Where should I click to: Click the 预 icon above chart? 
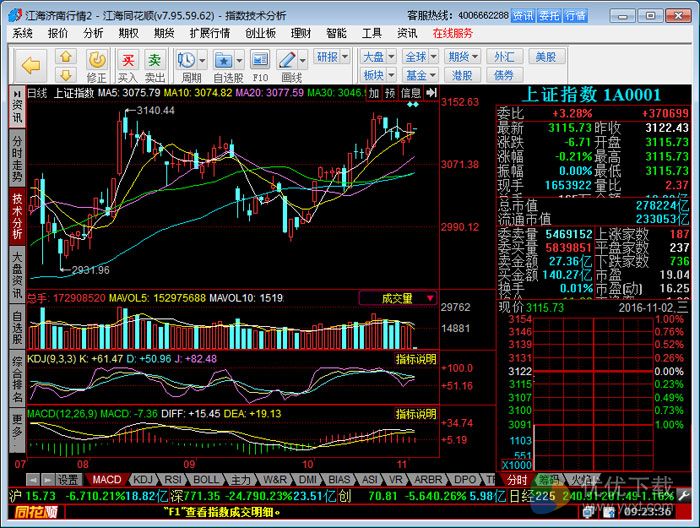[x=390, y=93]
